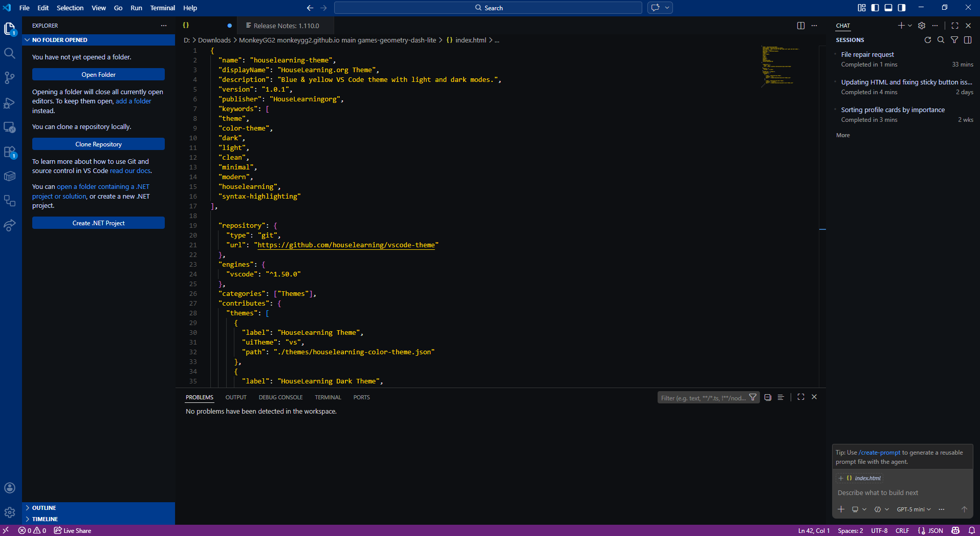980x536 pixels.
Task: Open the remote window indicator
Action: [6, 530]
